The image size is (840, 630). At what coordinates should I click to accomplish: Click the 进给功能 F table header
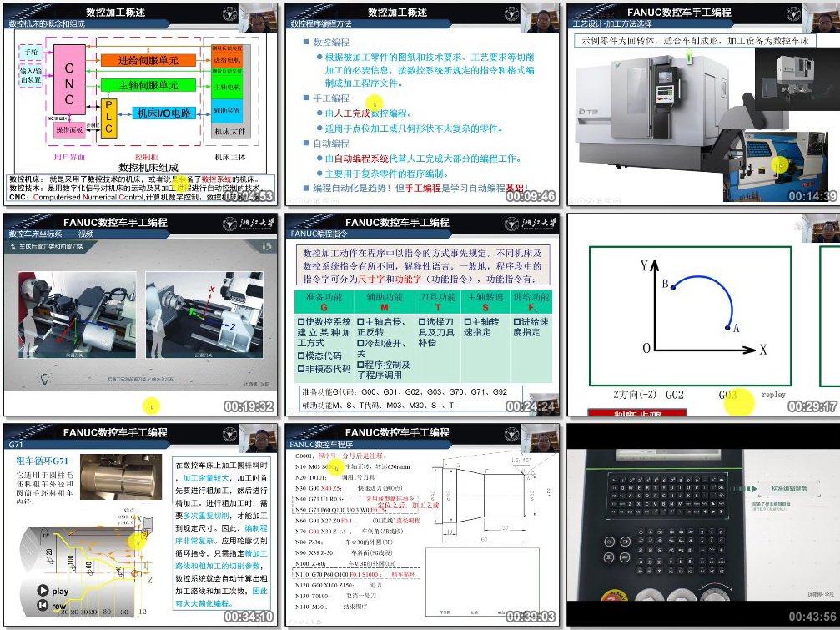point(531,301)
